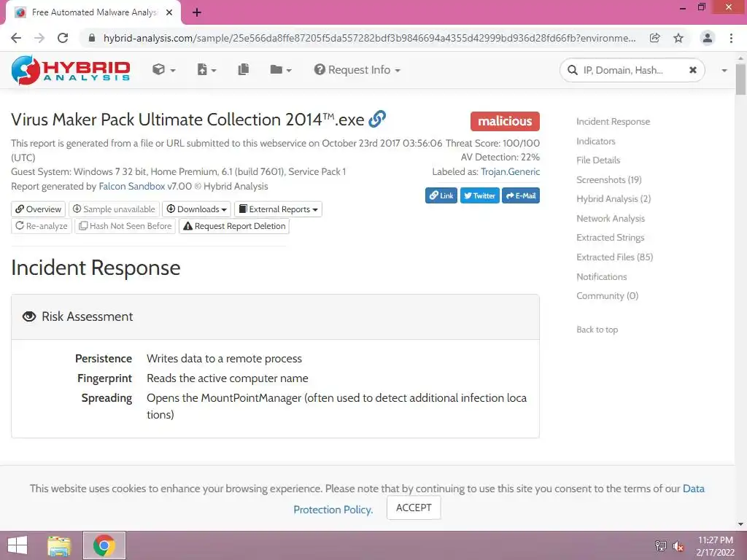Open the cube sandbox dropdown in navbar
Viewport: 747px width, 560px height.
(x=163, y=70)
